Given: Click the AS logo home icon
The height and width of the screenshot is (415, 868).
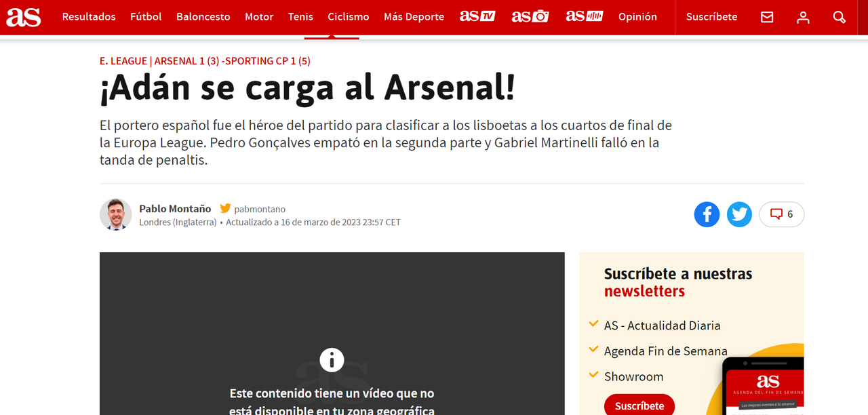Looking at the screenshot, I should (24, 17).
